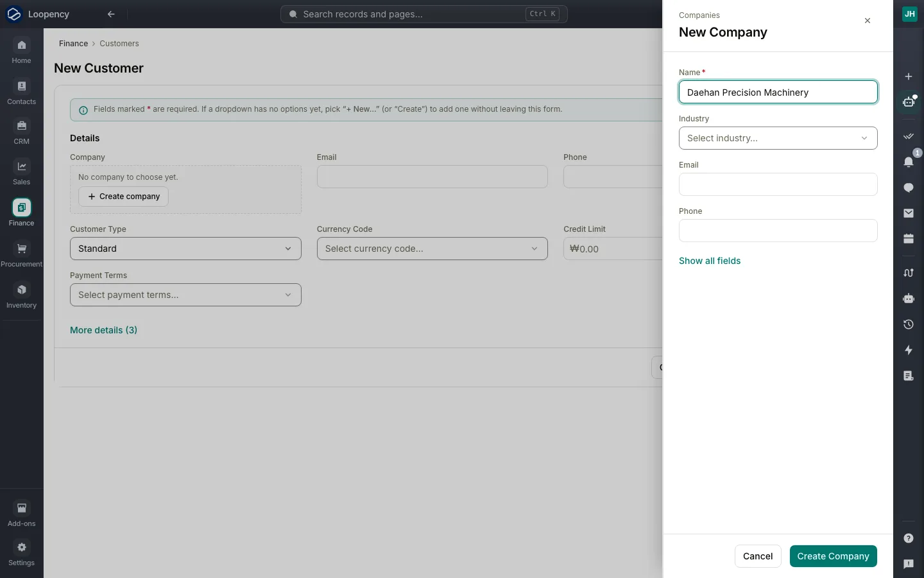Click the Credit Limit field

pyautogui.click(x=613, y=249)
